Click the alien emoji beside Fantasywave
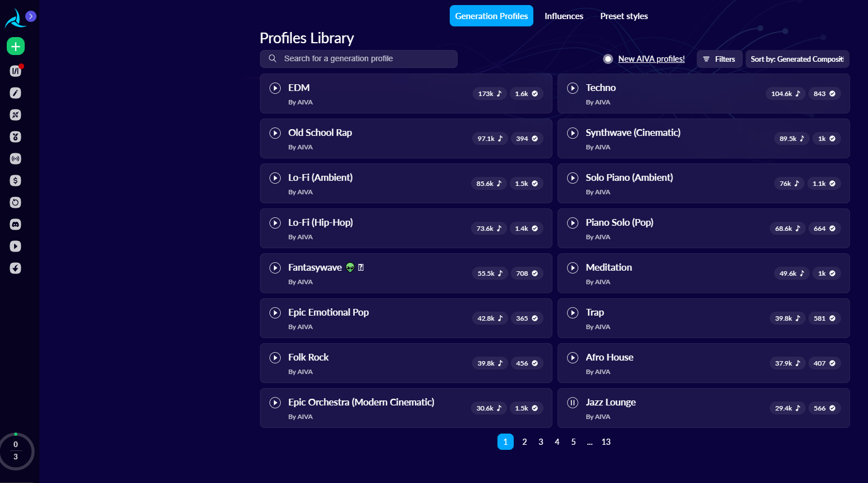The width and height of the screenshot is (868, 483). point(350,267)
